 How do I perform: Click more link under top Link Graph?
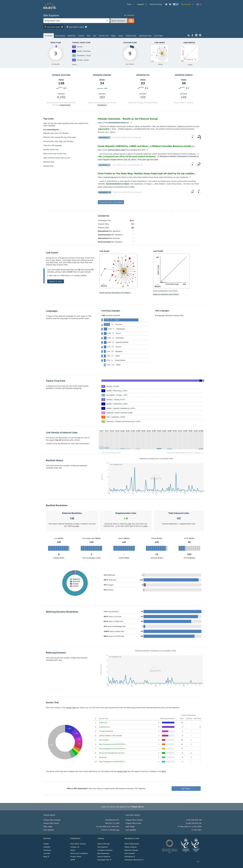[160, 64]
